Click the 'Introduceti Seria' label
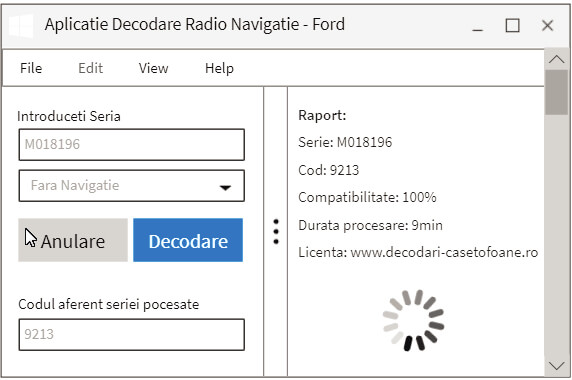The image size is (572, 380). (69, 116)
